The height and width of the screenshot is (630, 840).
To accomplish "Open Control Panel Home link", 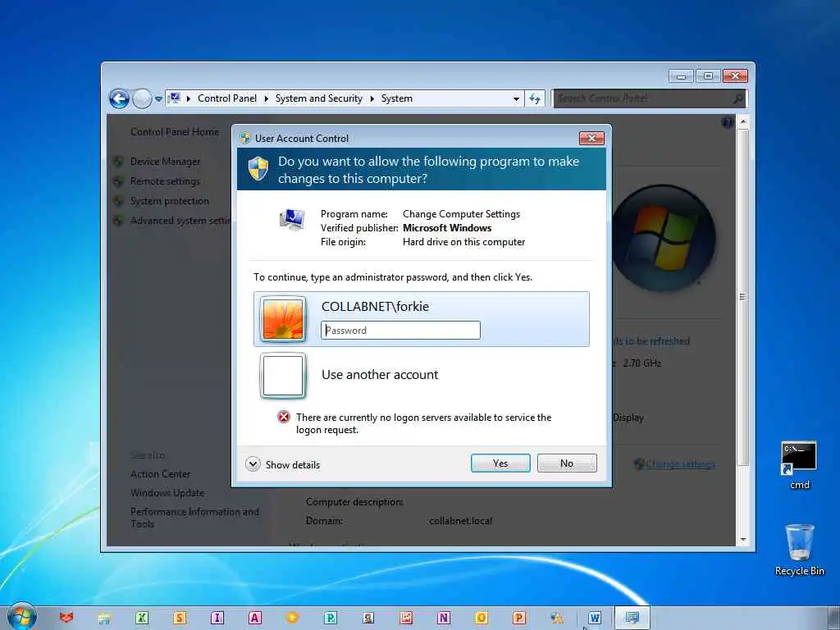I will coord(175,132).
